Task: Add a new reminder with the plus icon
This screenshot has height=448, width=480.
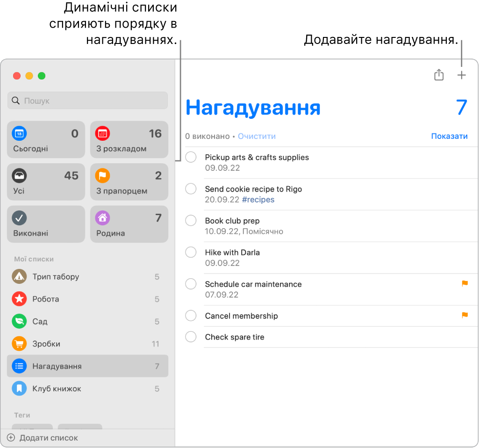Action: tap(461, 75)
